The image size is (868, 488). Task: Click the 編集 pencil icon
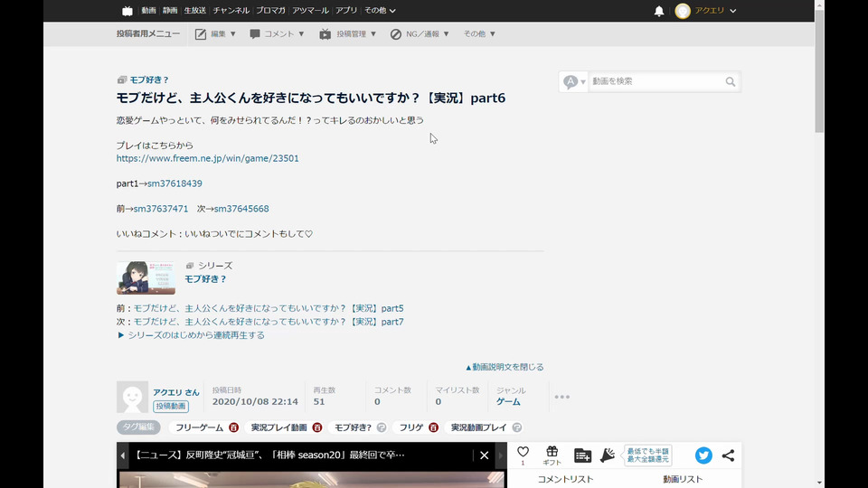click(201, 34)
